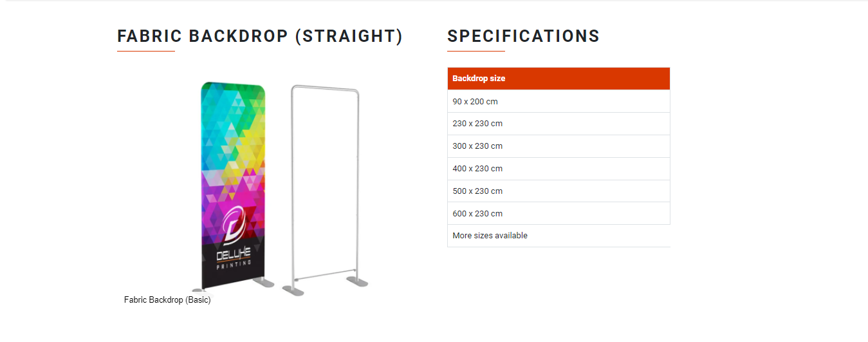Click the word PRINTING on the banner

pos(234,265)
